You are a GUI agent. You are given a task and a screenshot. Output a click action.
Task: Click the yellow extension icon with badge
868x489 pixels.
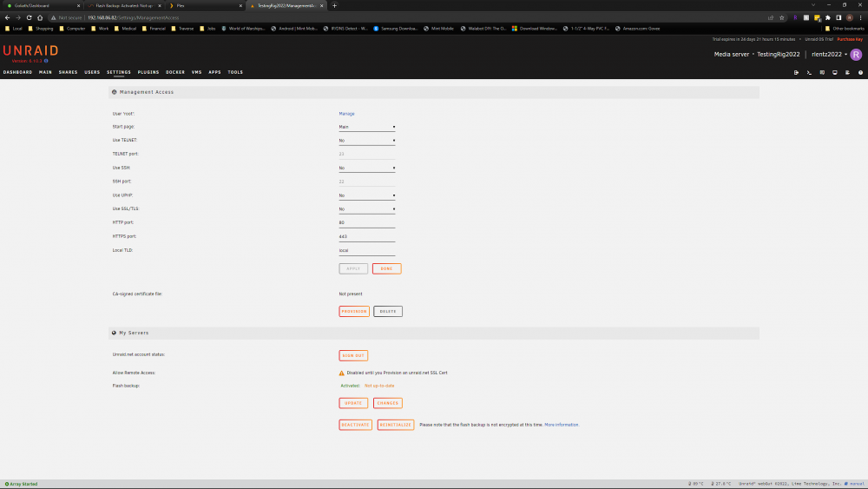coord(817,17)
